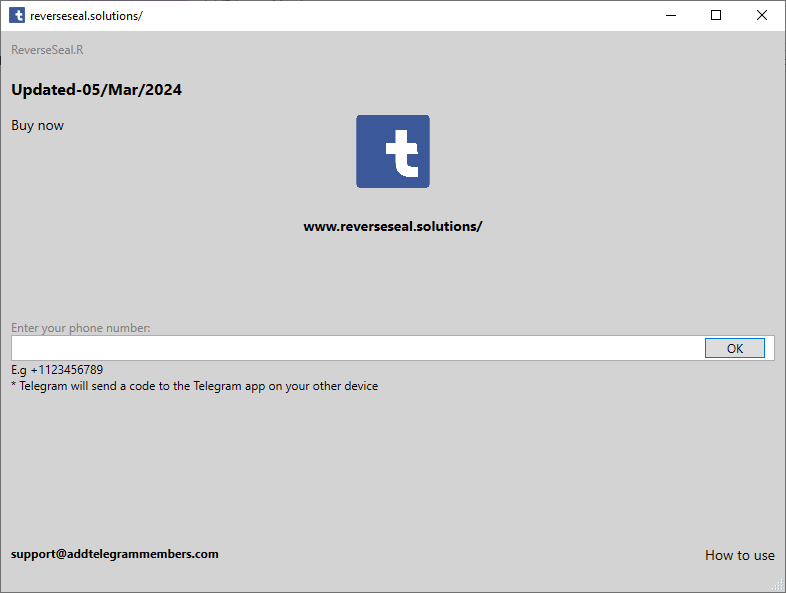Click the large blue t logo
786x593 pixels.
point(392,151)
